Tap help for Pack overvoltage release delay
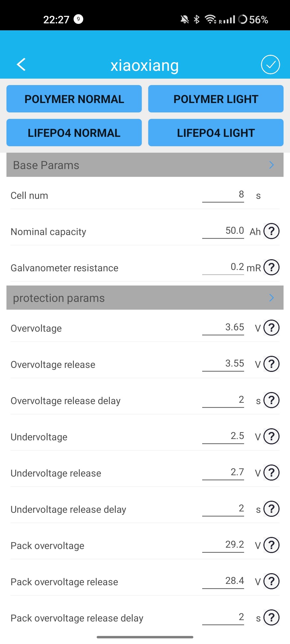Viewport: 290px width, 644px height. click(x=271, y=617)
